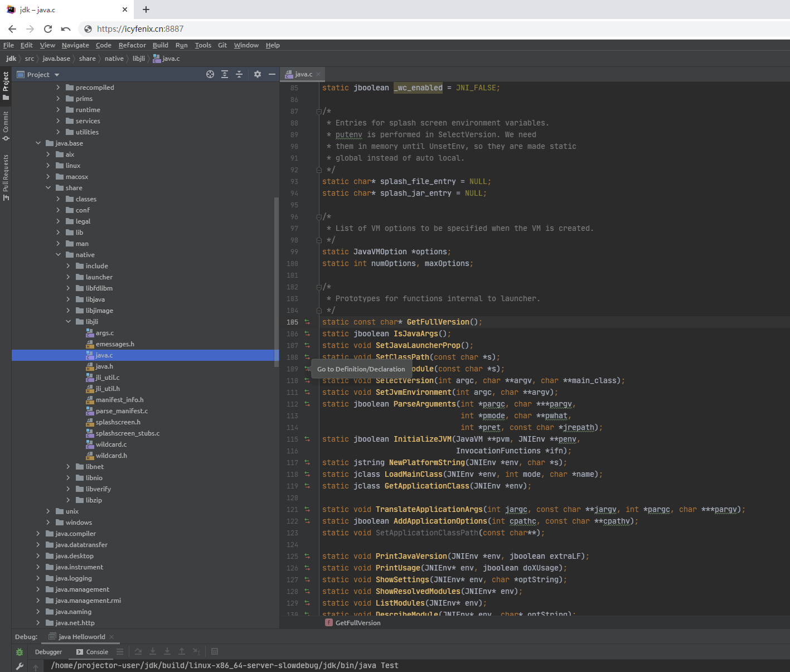Click gutter icon on line 121

click(307, 509)
